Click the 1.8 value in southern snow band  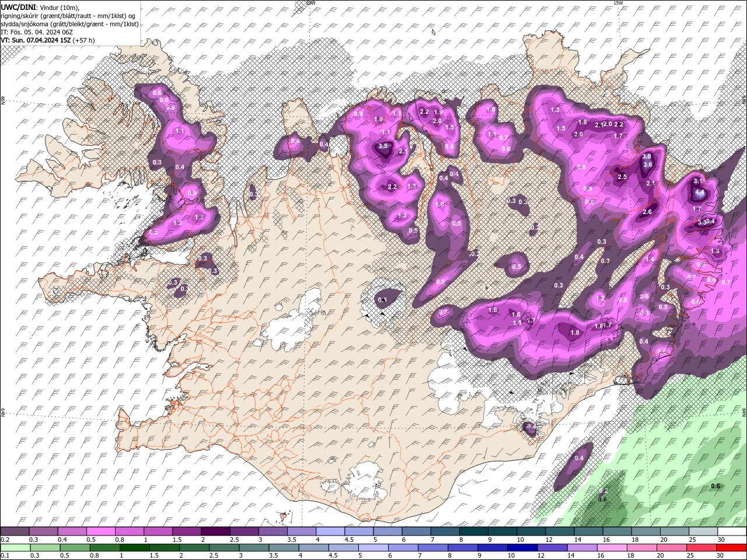coord(575,333)
